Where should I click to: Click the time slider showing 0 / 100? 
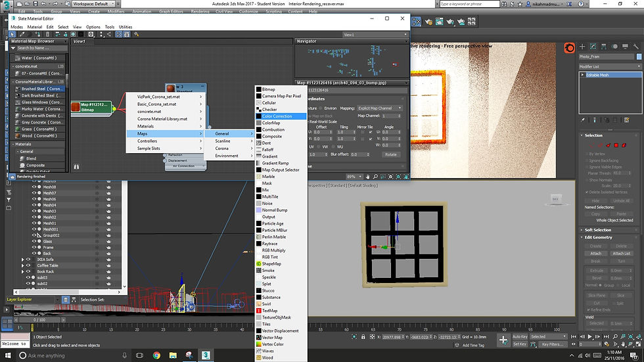(40, 320)
